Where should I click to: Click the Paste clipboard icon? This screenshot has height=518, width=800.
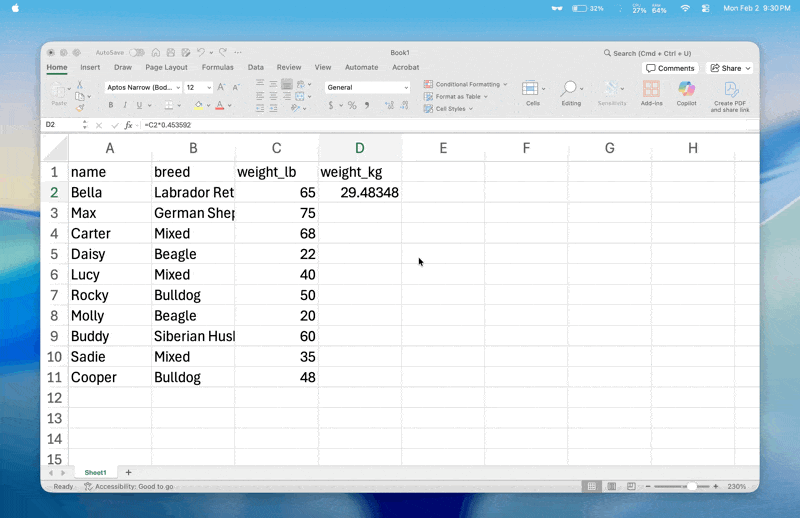[x=58, y=91]
